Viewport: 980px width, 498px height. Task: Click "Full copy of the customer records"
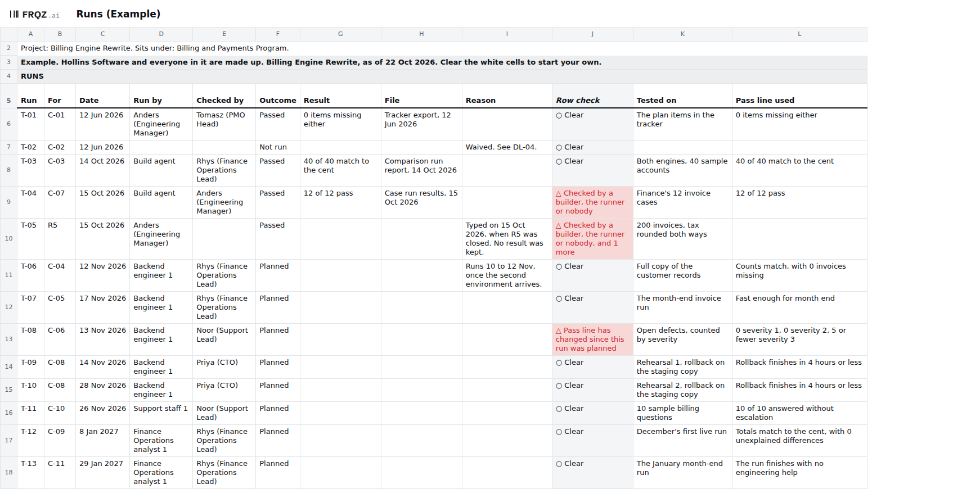682,275
